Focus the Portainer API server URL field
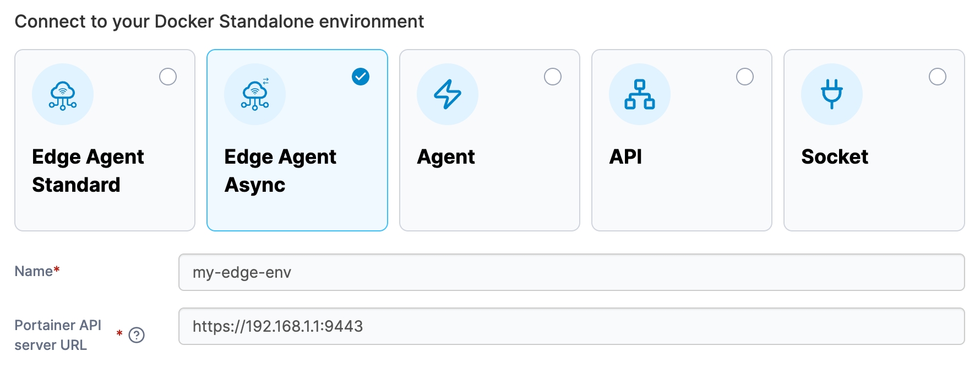Viewport: 980px width, 367px height. click(x=571, y=326)
